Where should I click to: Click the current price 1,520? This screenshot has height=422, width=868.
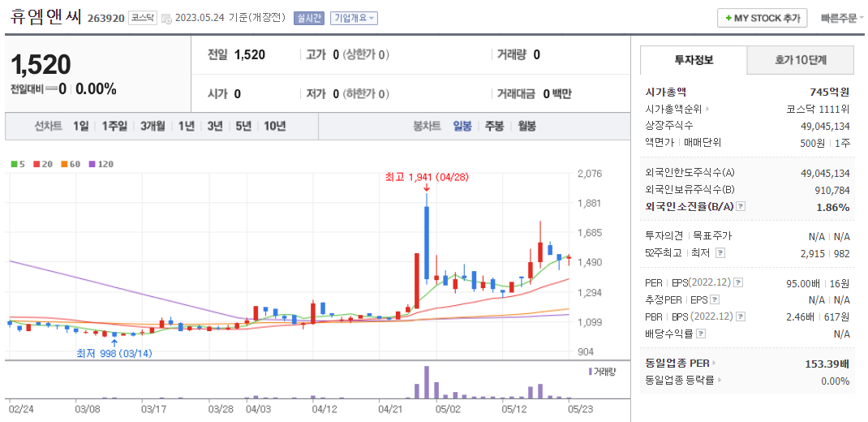[x=41, y=65]
